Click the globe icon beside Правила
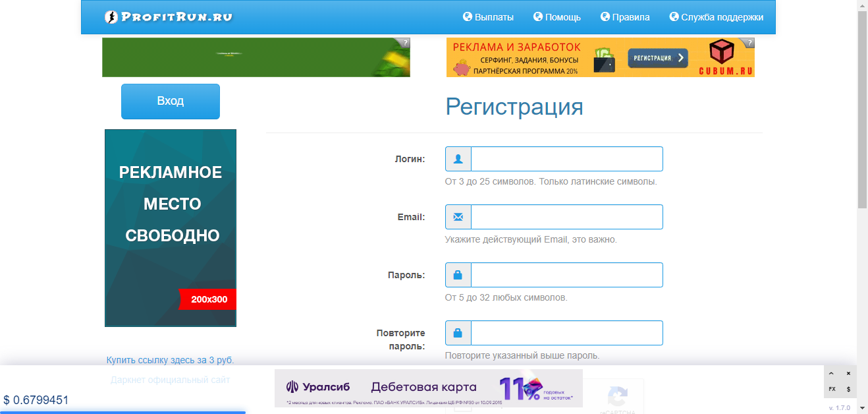This screenshot has width=868, height=414. pos(605,17)
